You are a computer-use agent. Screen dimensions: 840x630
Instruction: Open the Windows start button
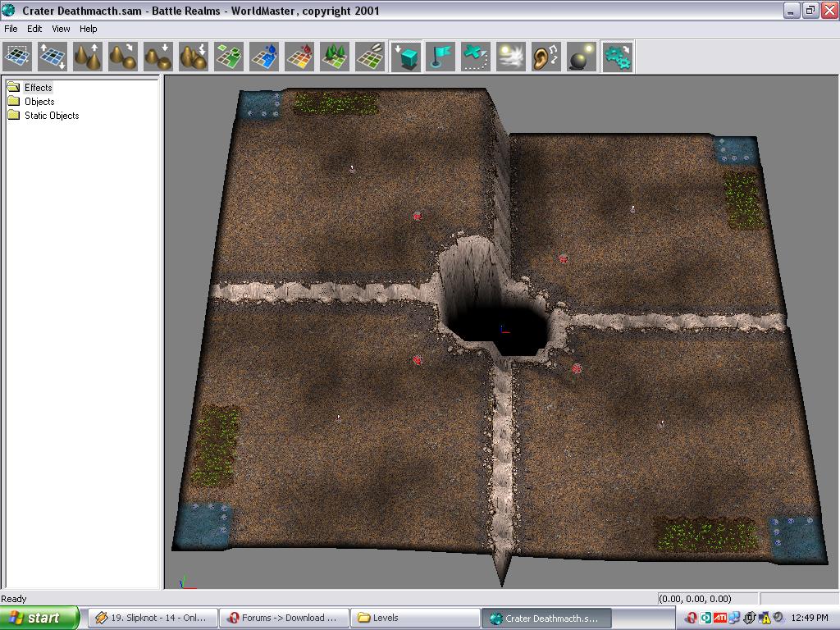click(39, 618)
